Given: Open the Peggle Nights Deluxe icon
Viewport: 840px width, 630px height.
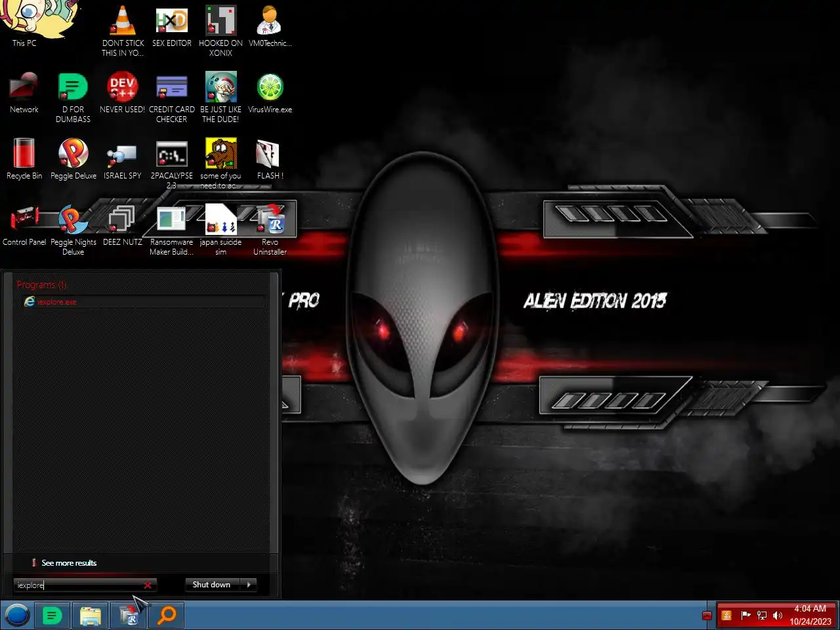Looking at the screenshot, I should click(x=73, y=230).
